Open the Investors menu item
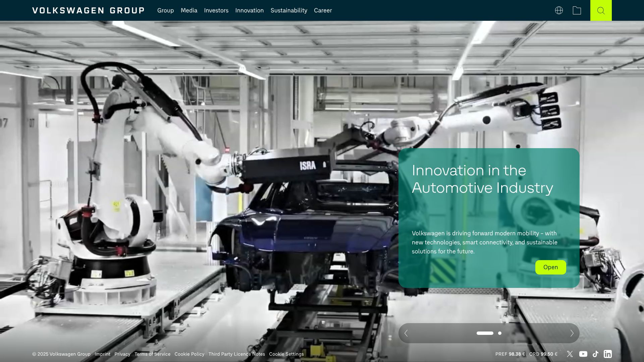The image size is (644, 362). pos(216,10)
